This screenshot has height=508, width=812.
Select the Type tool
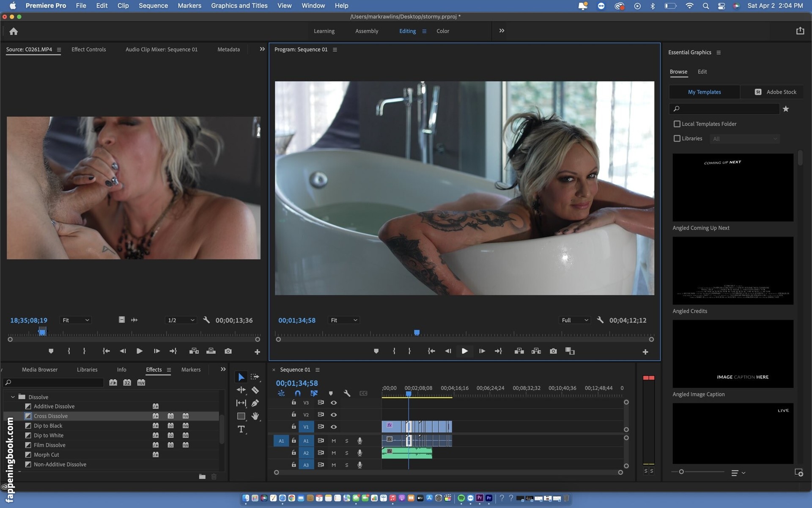click(x=241, y=429)
